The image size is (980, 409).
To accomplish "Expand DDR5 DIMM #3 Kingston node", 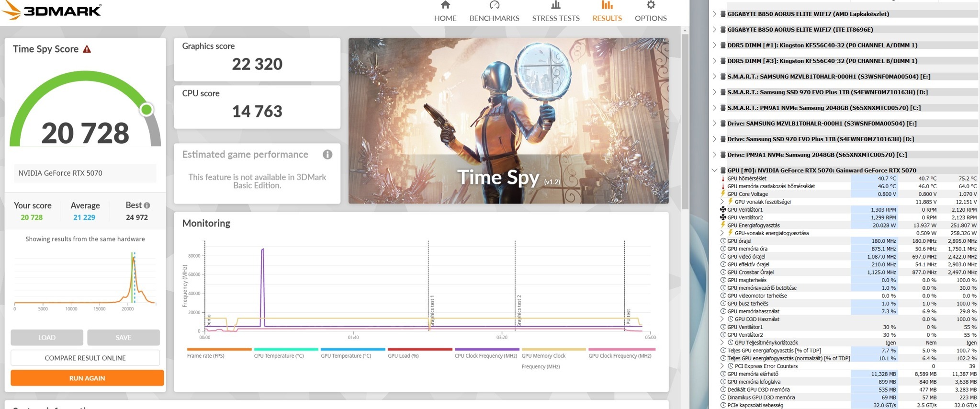I will [x=714, y=61].
